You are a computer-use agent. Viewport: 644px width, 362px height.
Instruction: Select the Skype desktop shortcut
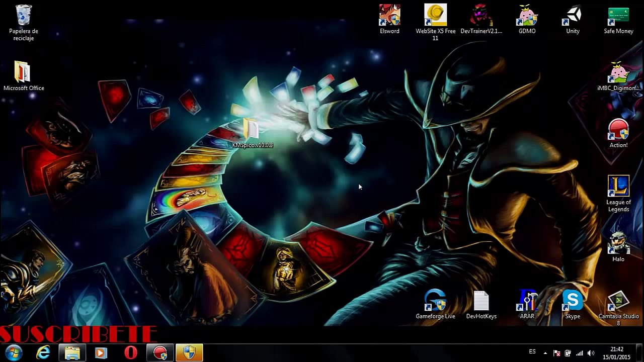573,305
